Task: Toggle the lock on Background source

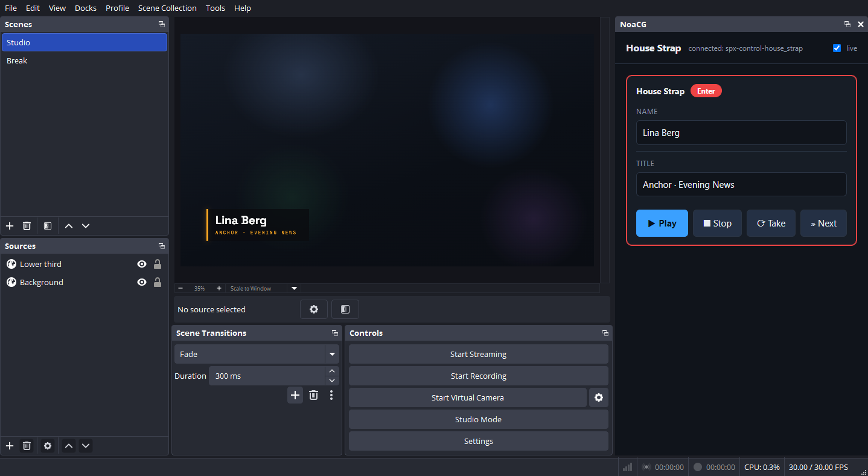Action: (x=158, y=282)
